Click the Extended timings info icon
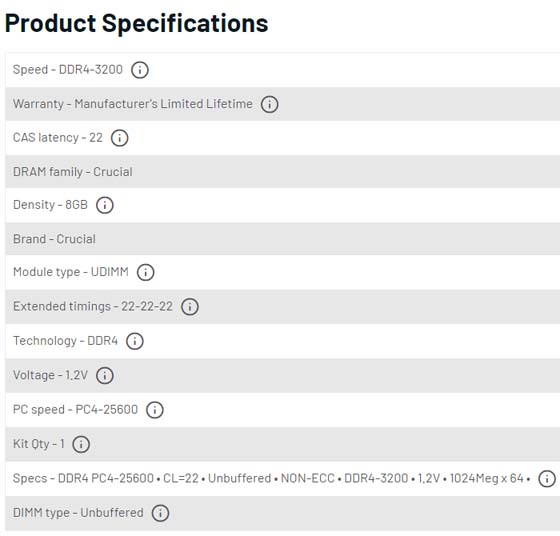Image resolution: width=560 pixels, height=536 pixels. point(190,306)
